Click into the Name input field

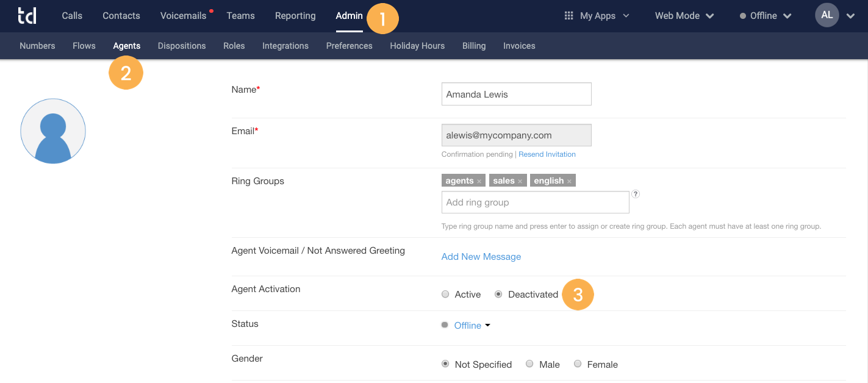(517, 94)
